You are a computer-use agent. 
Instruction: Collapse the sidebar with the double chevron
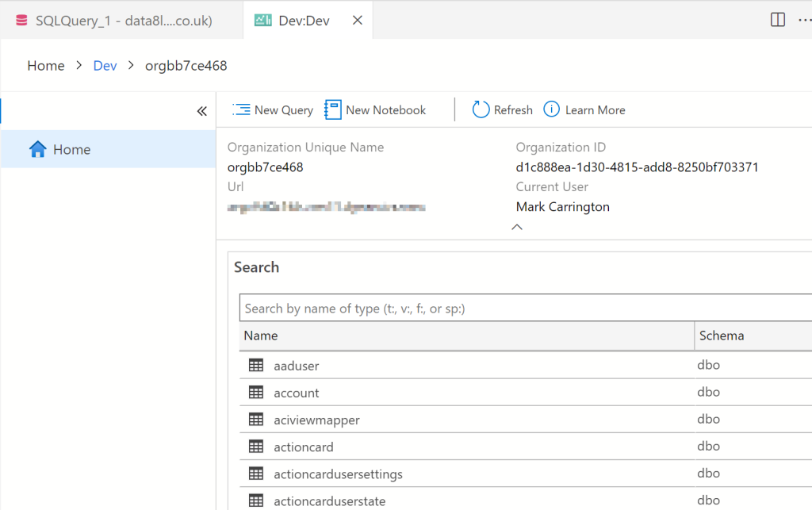tap(202, 111)
